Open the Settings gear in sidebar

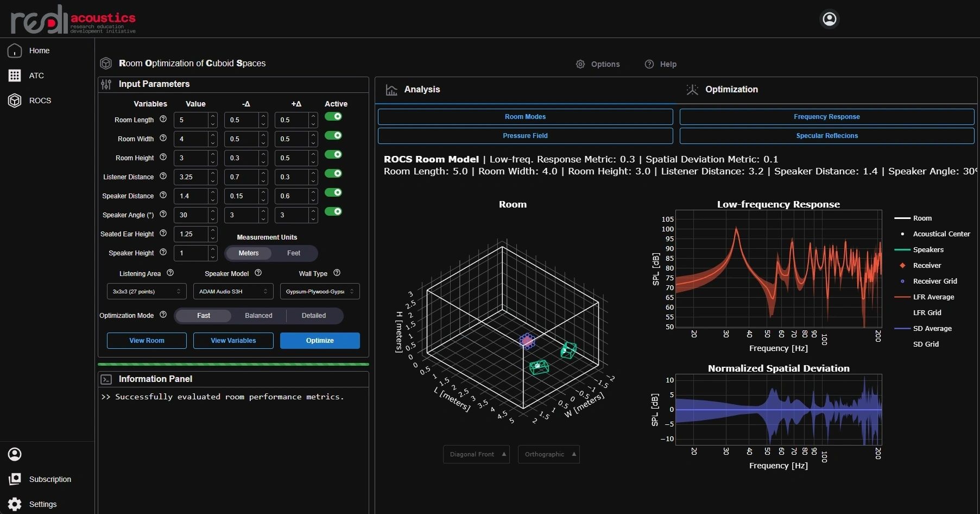point(15,504)
